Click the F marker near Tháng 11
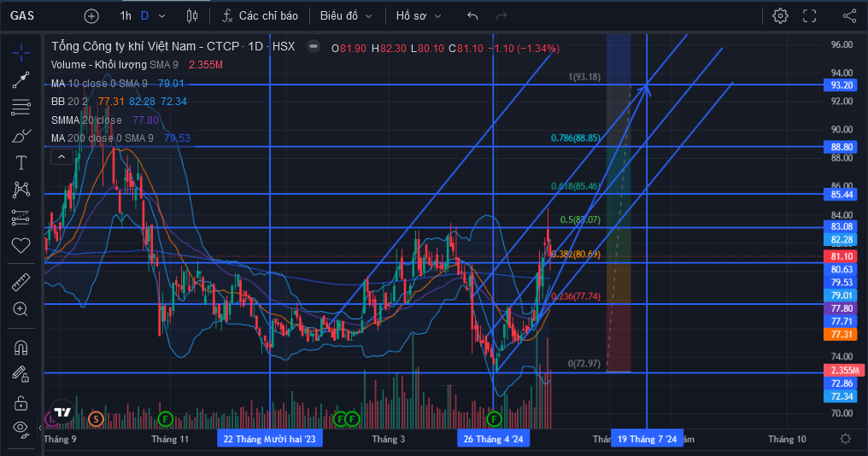Image resolution: width=868 pixels, height=456 pixels. tap(165, 419)
